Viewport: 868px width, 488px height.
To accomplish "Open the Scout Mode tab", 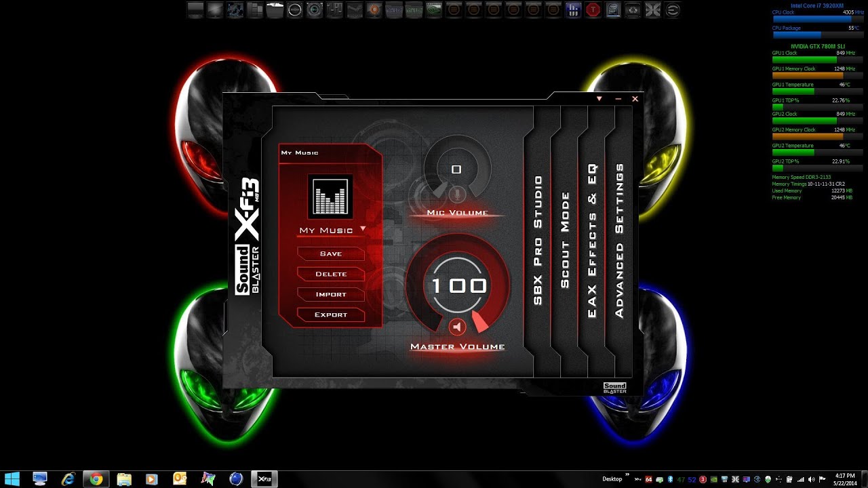I will [565, 240].
